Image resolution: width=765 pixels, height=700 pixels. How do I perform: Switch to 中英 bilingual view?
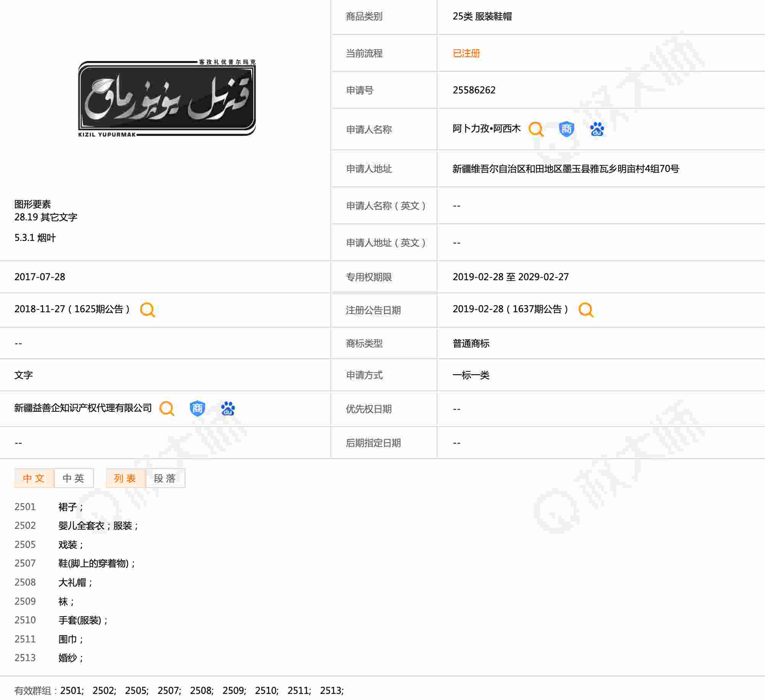[74, 478]
